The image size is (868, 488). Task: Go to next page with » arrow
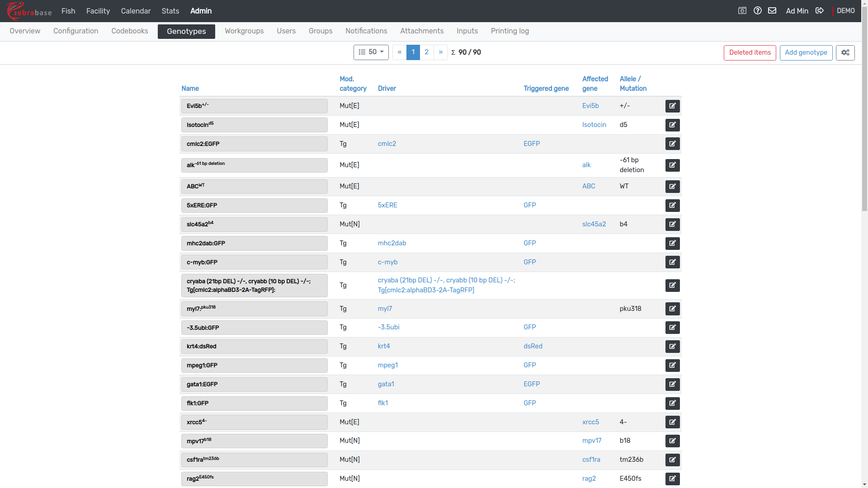pos(440,52)
